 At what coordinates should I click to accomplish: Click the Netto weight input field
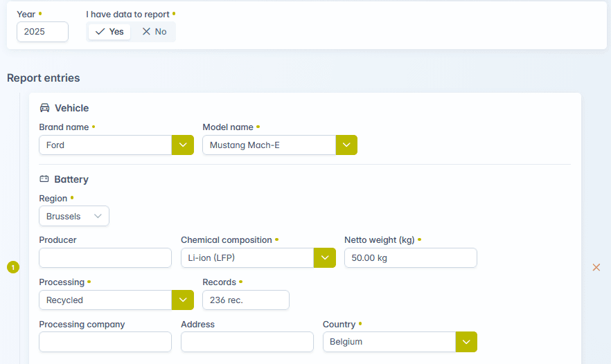[410, 258]
